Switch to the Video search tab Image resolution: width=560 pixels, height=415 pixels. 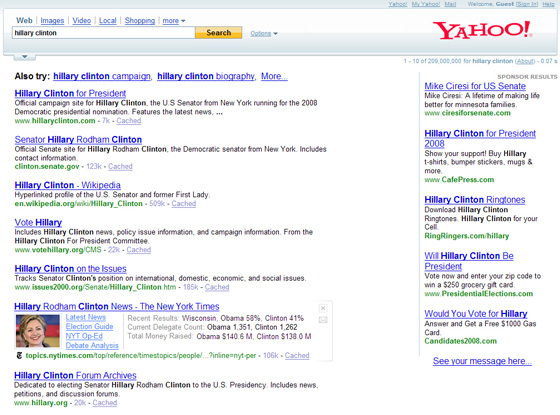tap(82, 21)
